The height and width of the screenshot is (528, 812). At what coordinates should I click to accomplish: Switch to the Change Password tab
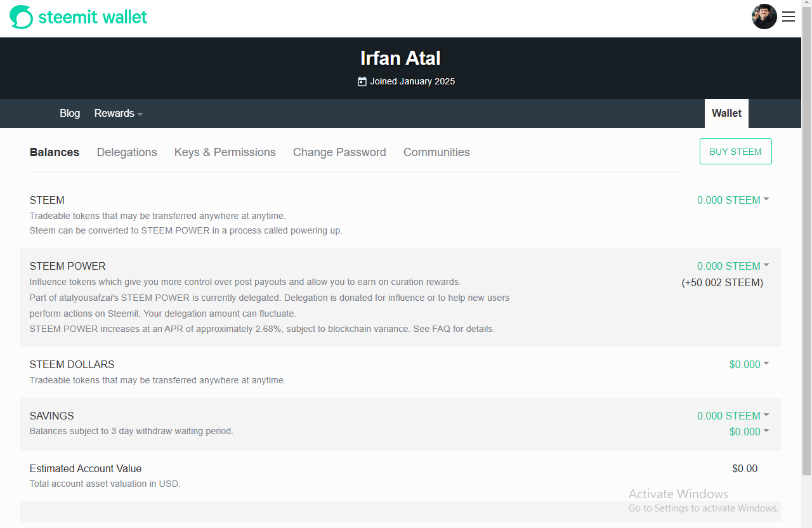(x=339, y=152)
